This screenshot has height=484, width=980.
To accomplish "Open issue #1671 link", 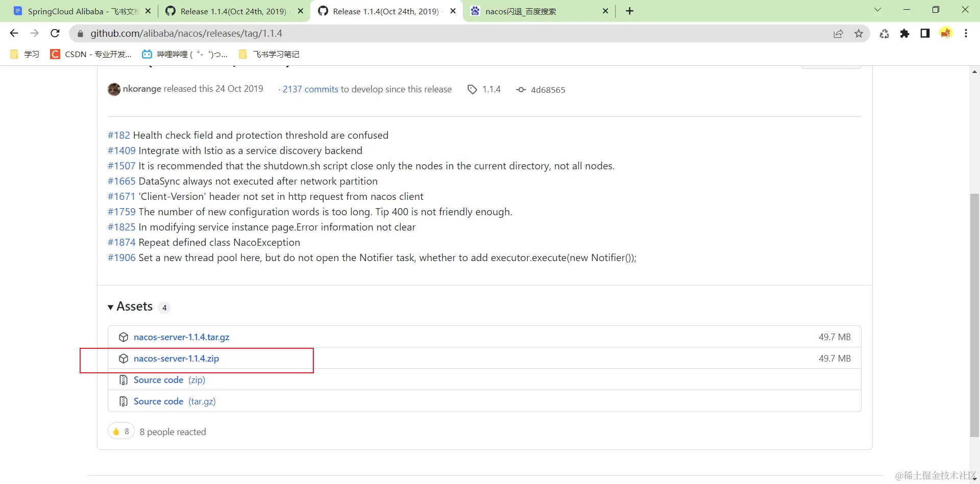I will (x=121, y=196).
